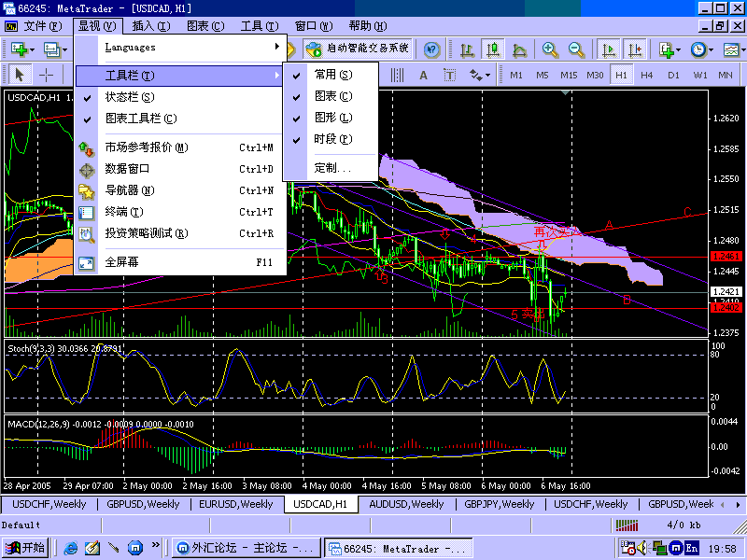The image size is (747, 560).
Task: Open 市场参考报价 Market Watch menu item
Action: (x=147, y=147)
